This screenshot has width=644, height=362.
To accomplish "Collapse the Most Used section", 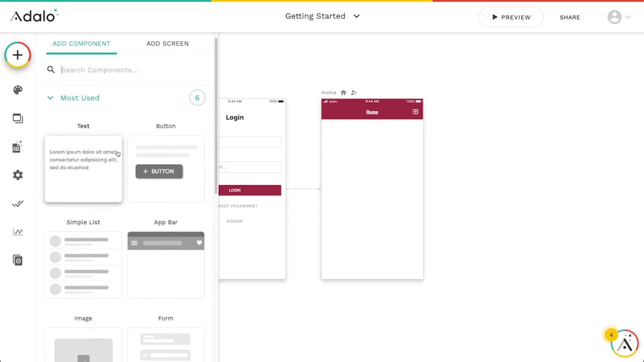I will [x=50, y=98].
